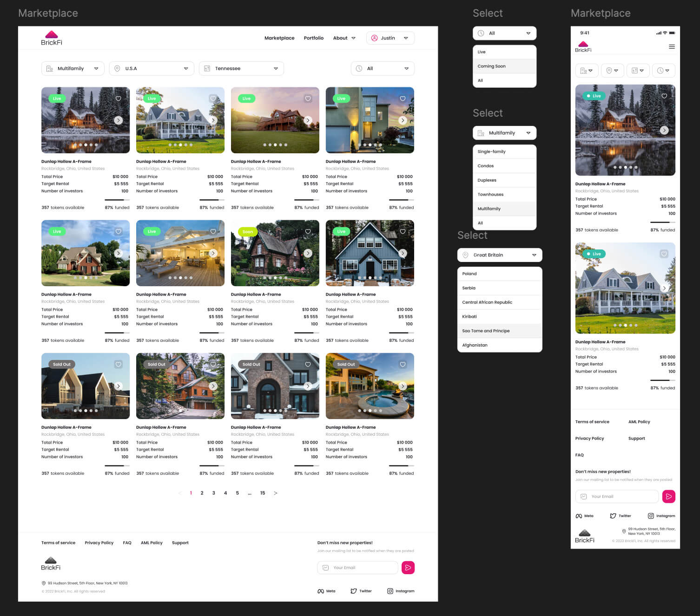This screenshot has width=700, height=616.
Task: Click next image arrow on first property card
Action: click(119, 120)
